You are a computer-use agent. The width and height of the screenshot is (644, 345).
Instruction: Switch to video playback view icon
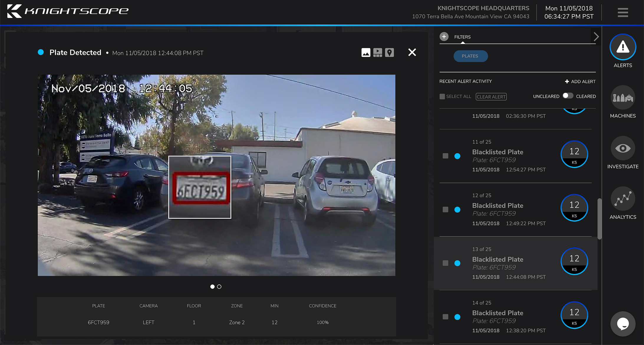click(378, 53)
